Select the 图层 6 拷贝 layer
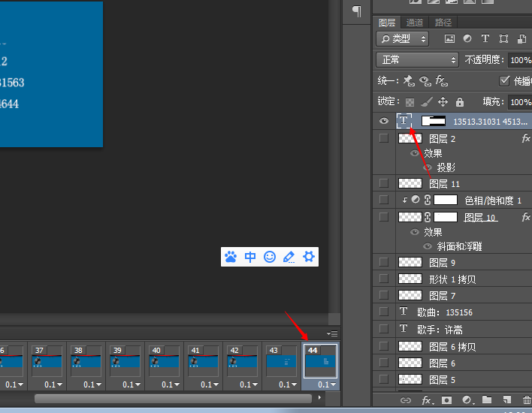 [x=452, y=346]
